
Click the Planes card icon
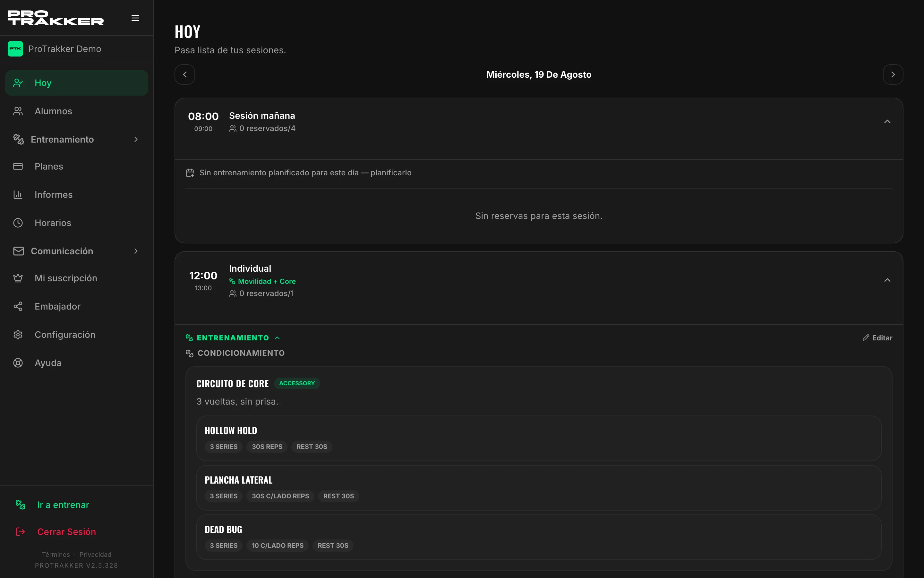click(18, 166)
